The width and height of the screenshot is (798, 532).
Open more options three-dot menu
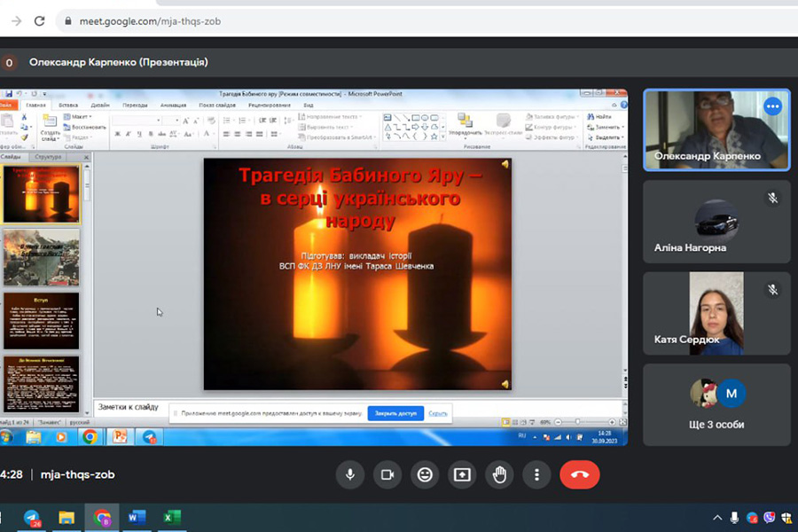click(x=536, y=474)
